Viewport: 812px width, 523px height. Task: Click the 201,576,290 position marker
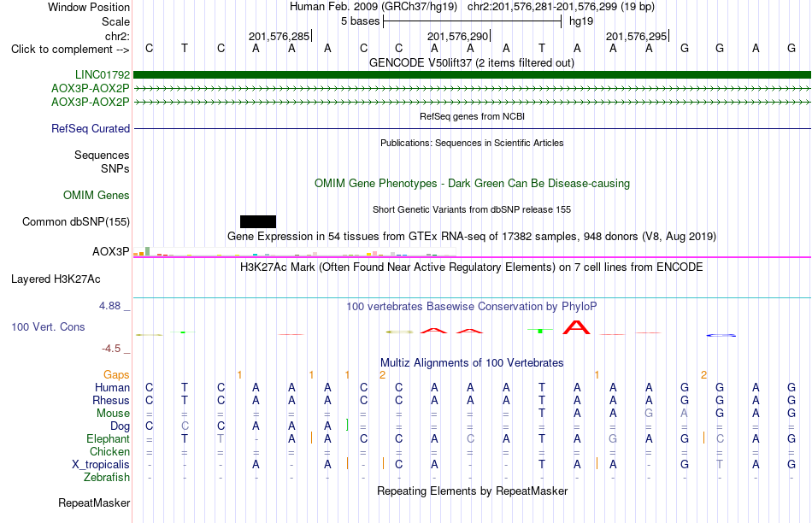tap(458, 36)
